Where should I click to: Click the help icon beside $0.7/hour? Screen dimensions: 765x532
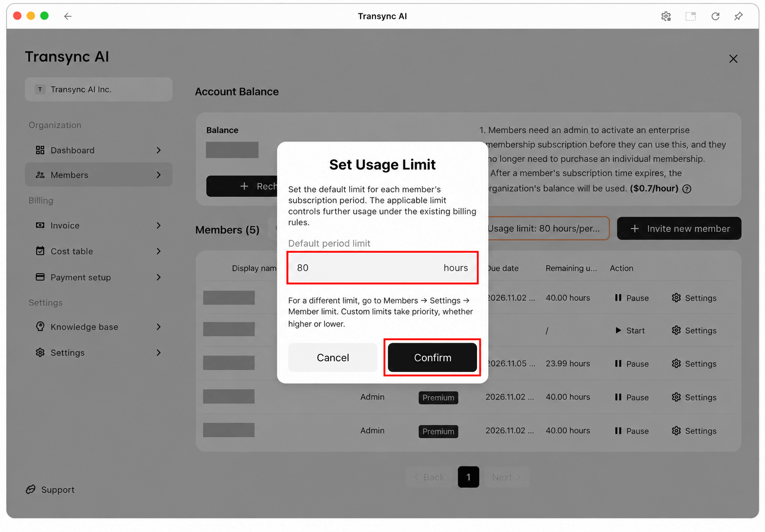(687, 189)
